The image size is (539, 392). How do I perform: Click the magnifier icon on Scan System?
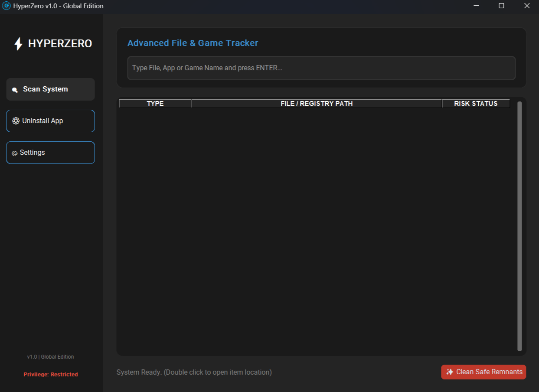[14, 89]
